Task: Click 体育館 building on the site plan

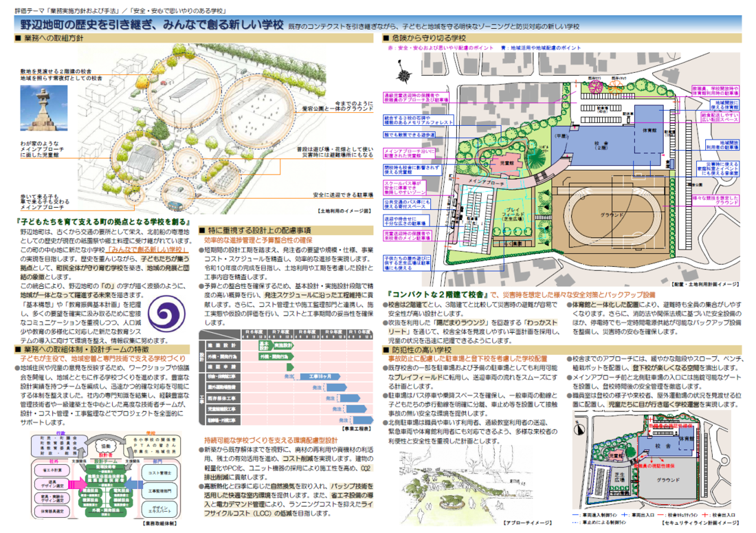Action: (x=649, y=129)
